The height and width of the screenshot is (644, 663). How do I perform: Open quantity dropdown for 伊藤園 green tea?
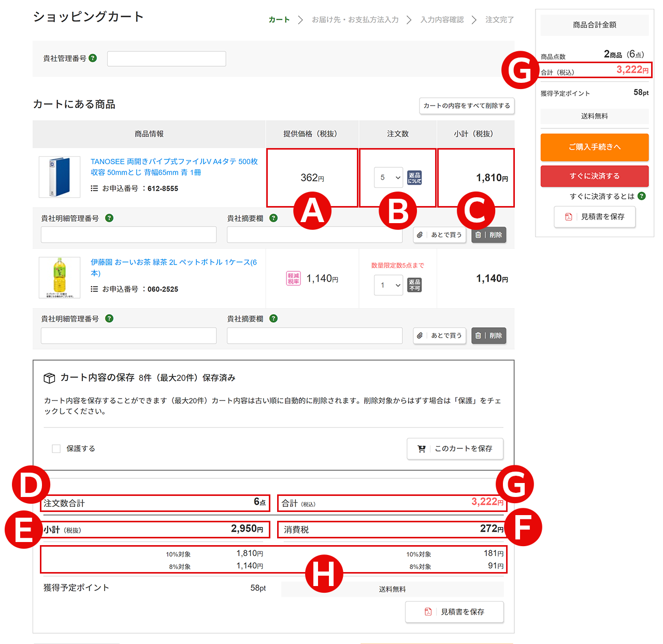(388, 285)
